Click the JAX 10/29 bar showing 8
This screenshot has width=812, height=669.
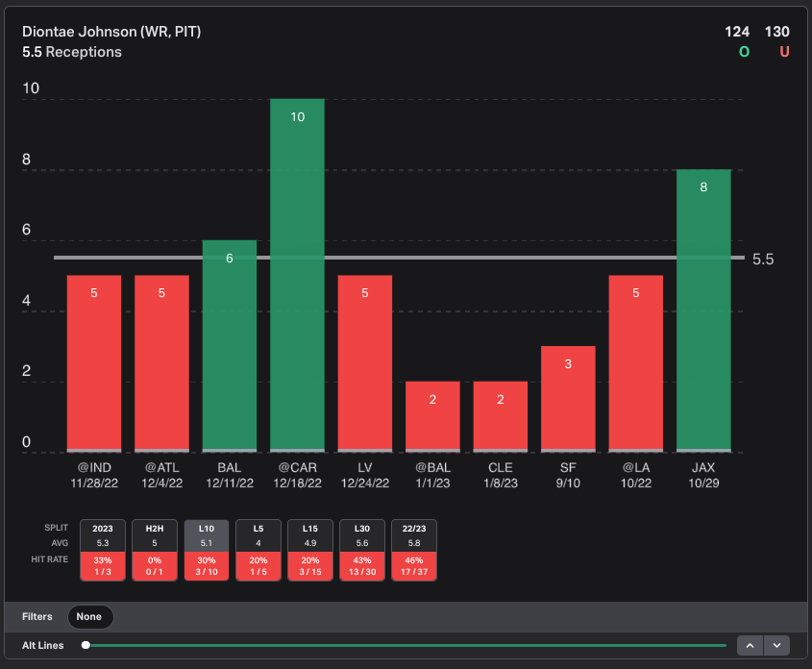703,310
